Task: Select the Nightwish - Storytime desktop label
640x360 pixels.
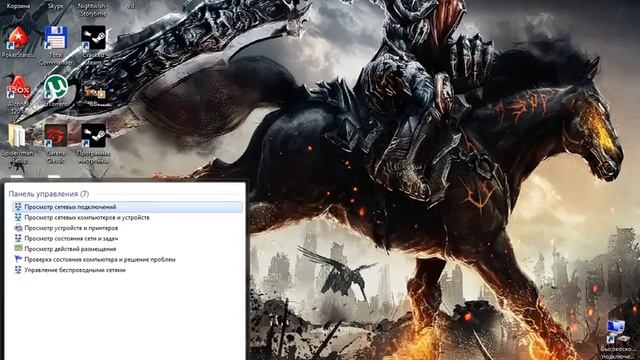Action: tap(93, 10)
